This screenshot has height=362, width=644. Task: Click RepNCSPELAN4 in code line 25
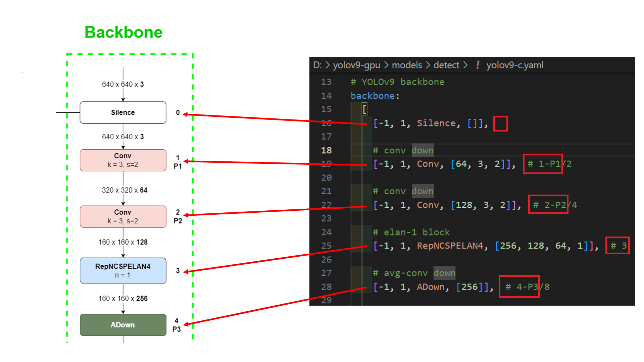[x=450, y=246]
